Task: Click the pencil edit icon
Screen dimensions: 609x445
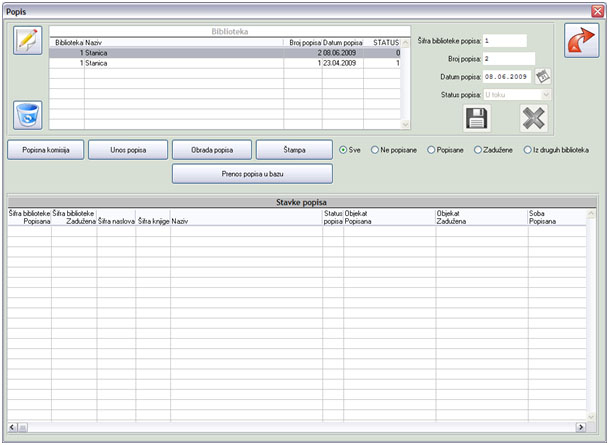Action: (x=28, y=41)
